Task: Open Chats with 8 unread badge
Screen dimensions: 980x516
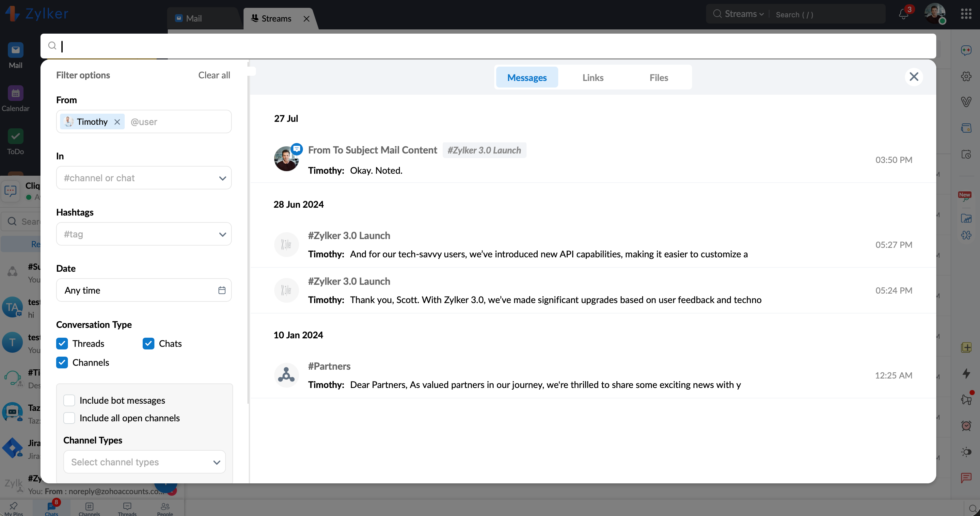Action: (x=52, y=508)
